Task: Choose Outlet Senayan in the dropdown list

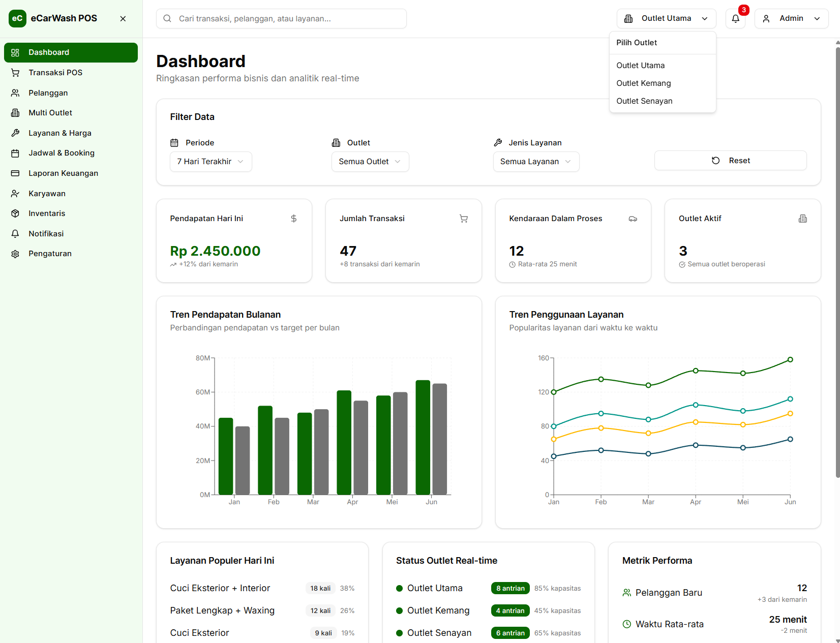Action: [644, 101]
